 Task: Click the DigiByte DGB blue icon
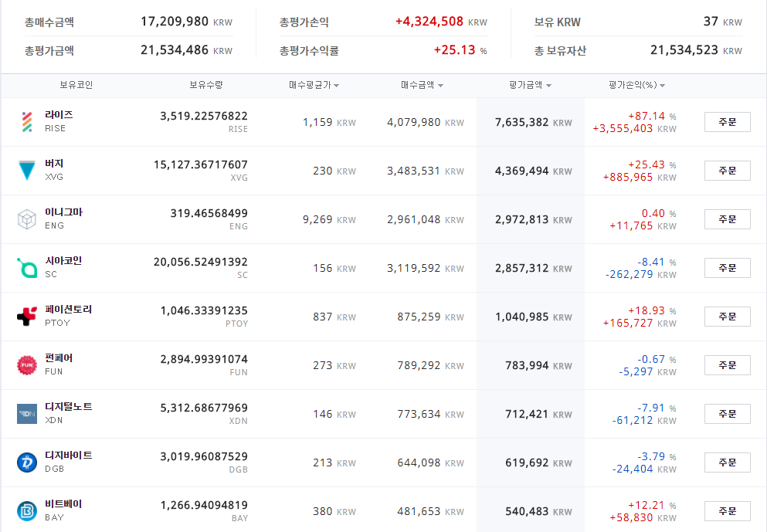[x=27, y=463]
